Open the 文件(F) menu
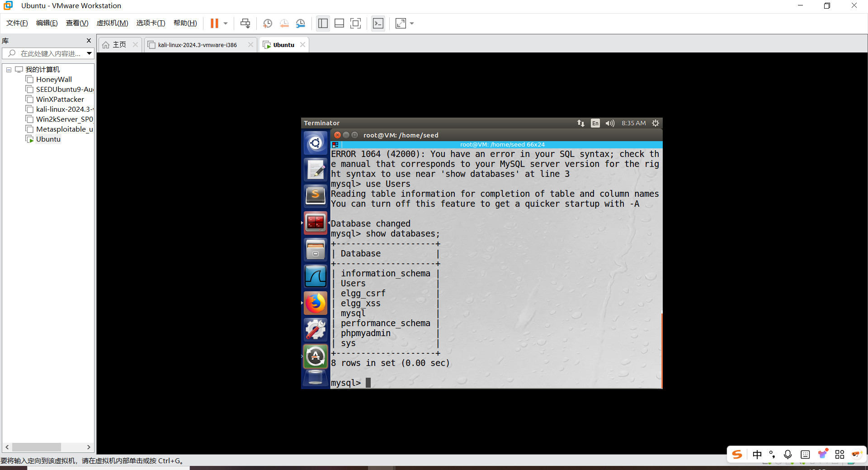This screenshot has width=868, height=470. [x=17, y=23]
